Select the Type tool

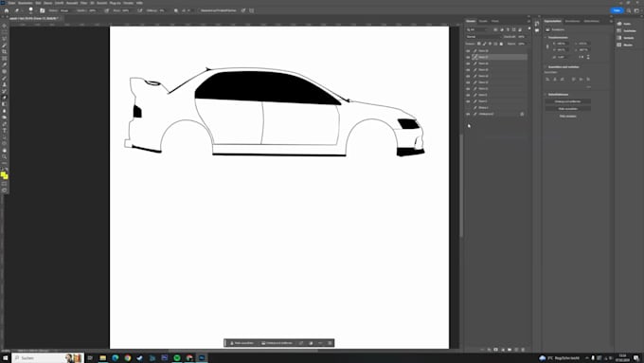click(x=5, y=131)
